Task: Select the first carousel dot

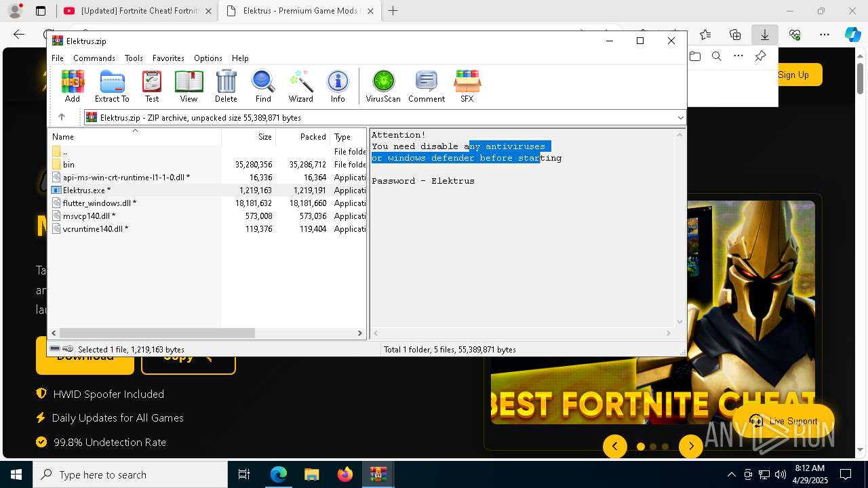Action: point(641,447)
